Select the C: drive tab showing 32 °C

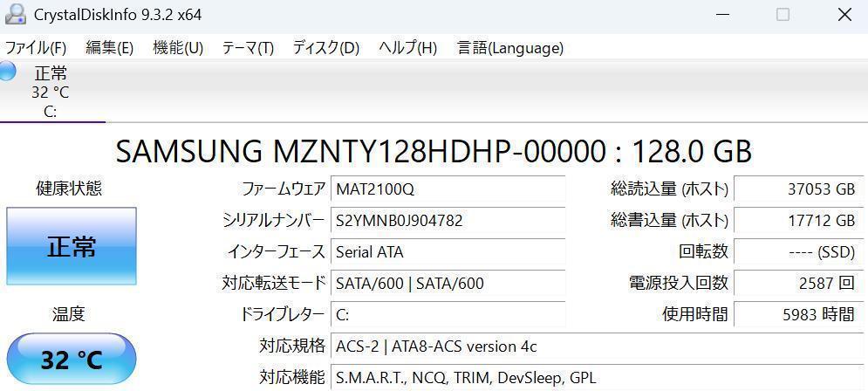click(x=51, y=92)
